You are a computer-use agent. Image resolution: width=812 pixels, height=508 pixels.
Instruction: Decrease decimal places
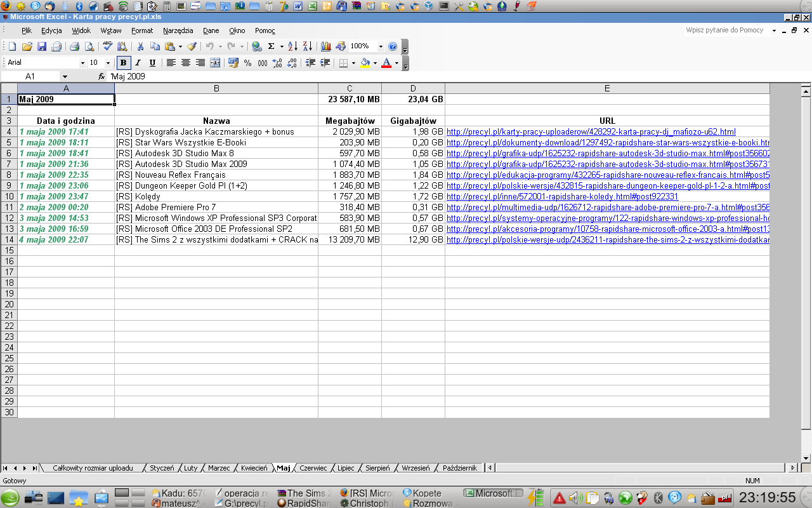click(x=292, y=63)
